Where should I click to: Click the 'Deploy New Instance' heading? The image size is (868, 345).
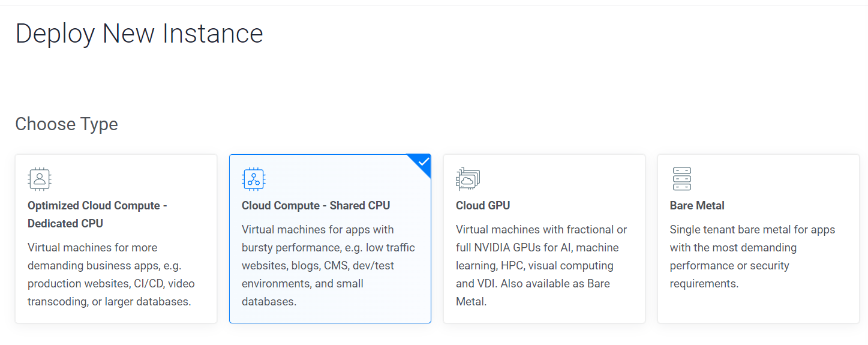click(x=139, y=34)
